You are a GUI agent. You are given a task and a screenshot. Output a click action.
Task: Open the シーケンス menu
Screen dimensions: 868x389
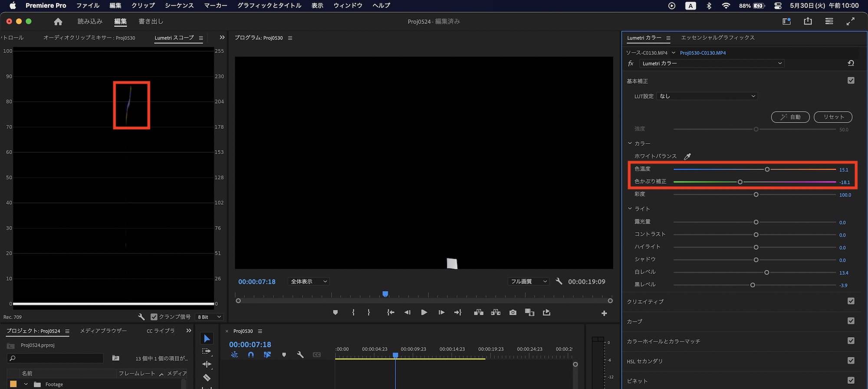pyautogui.click(x=179, y=6)
